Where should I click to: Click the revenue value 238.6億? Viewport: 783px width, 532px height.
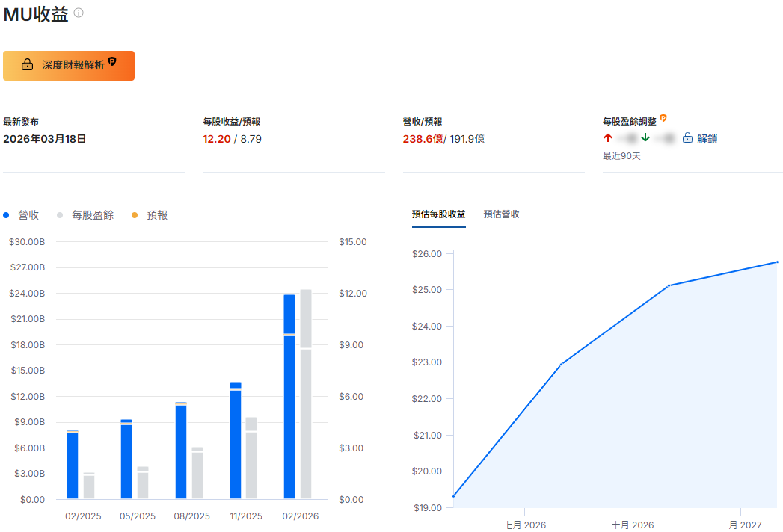(423, 139)
